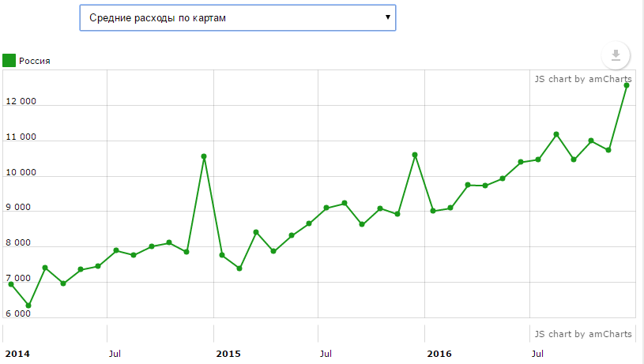Select the final highest data point above 12 000
The height and width of the screenshot is (364, 644).
tap(627, 85)
